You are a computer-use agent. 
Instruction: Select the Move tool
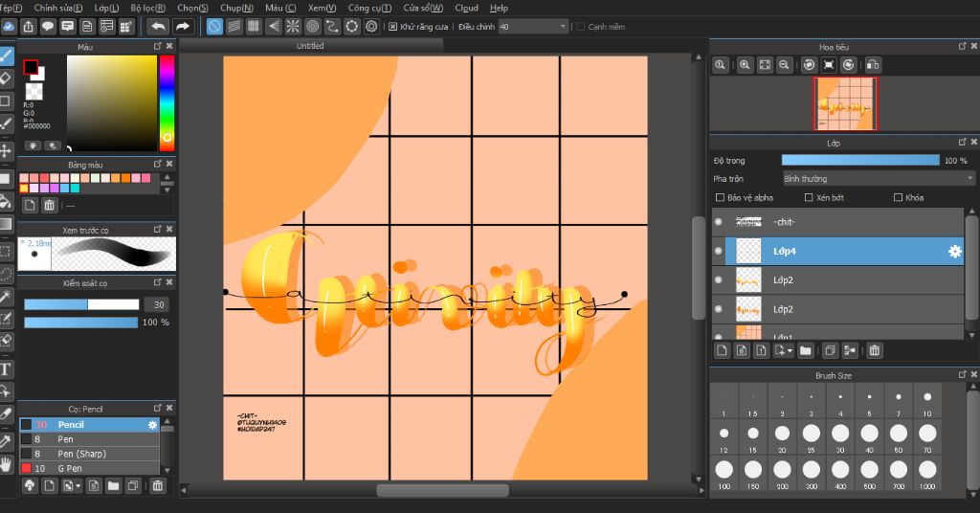tap(6, 150)
